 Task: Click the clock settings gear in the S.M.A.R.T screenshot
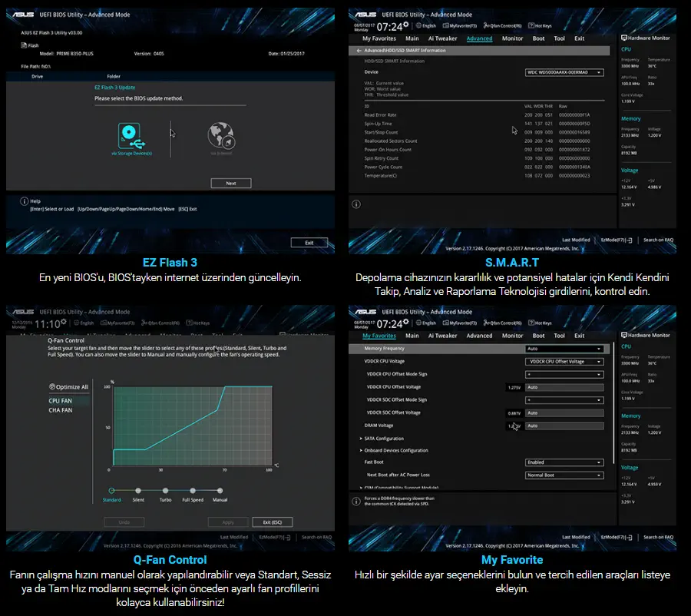[406, 25]
